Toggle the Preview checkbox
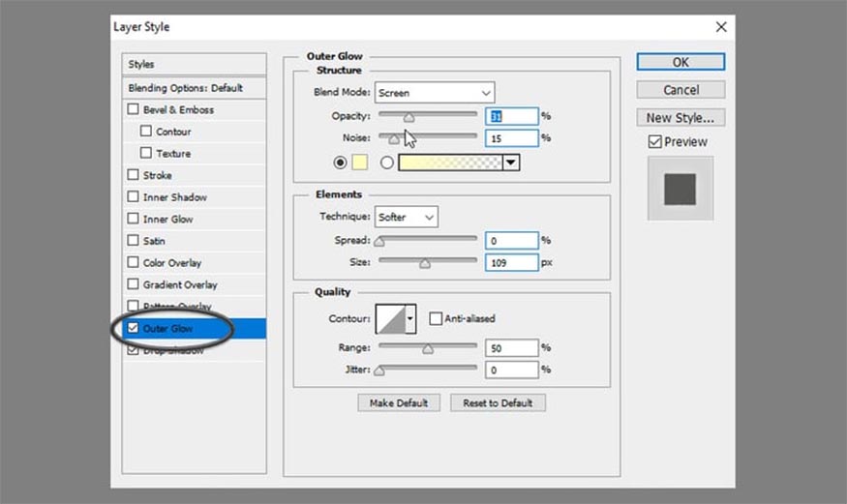Image resolution: width=847 pixels, height=504 pixels. 654,142
